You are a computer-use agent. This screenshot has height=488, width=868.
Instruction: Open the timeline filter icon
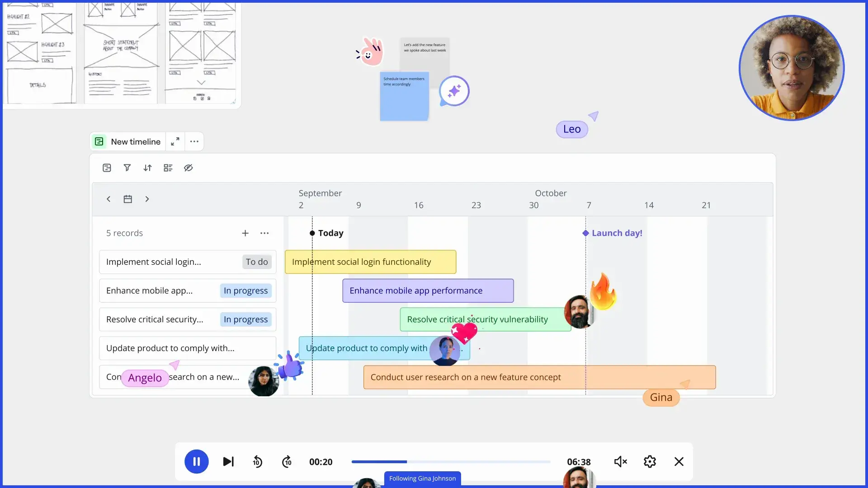(127, 168)
